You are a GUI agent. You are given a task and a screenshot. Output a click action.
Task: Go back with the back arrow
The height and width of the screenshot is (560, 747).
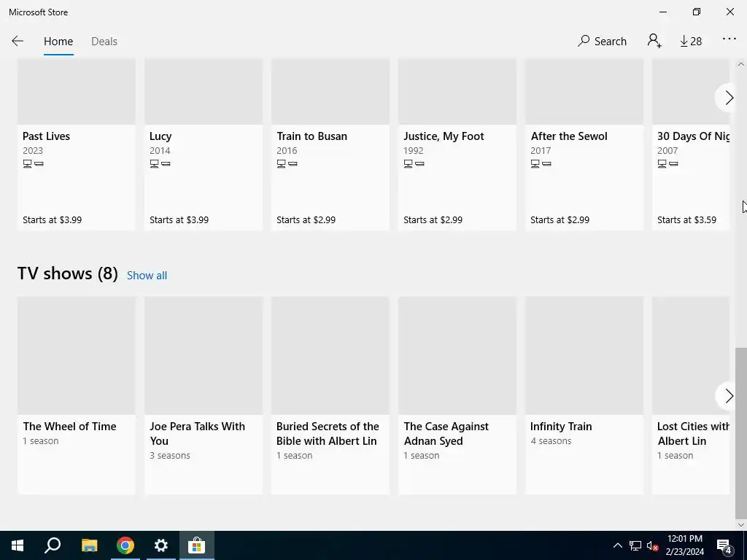18,42
